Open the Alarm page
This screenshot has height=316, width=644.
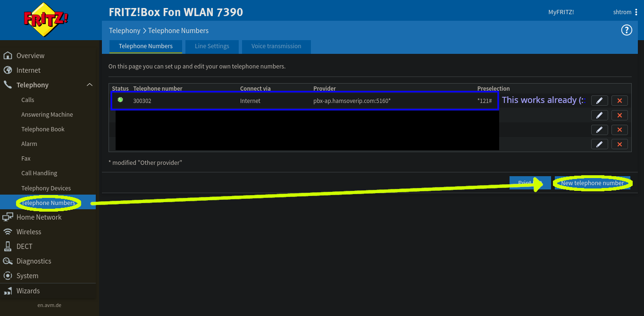point(29,144)
